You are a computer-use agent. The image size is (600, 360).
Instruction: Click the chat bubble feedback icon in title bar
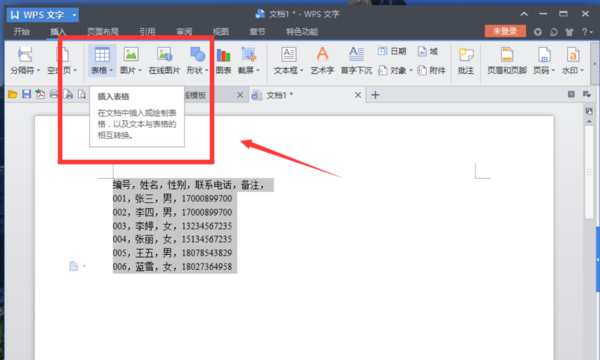pos(554,32)
